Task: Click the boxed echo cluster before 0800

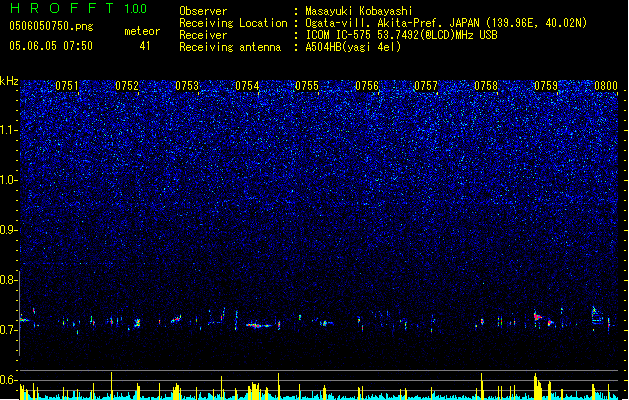Action: 597,316
